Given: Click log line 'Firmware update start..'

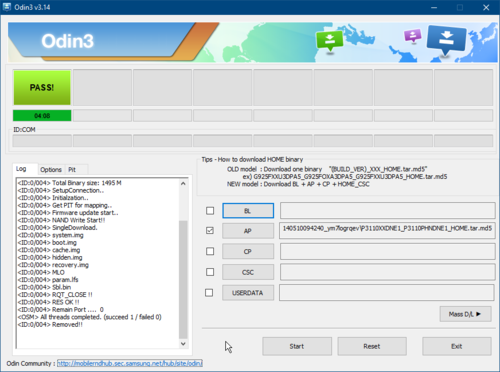Looking at the screenshot, I should tap(68, 213).
